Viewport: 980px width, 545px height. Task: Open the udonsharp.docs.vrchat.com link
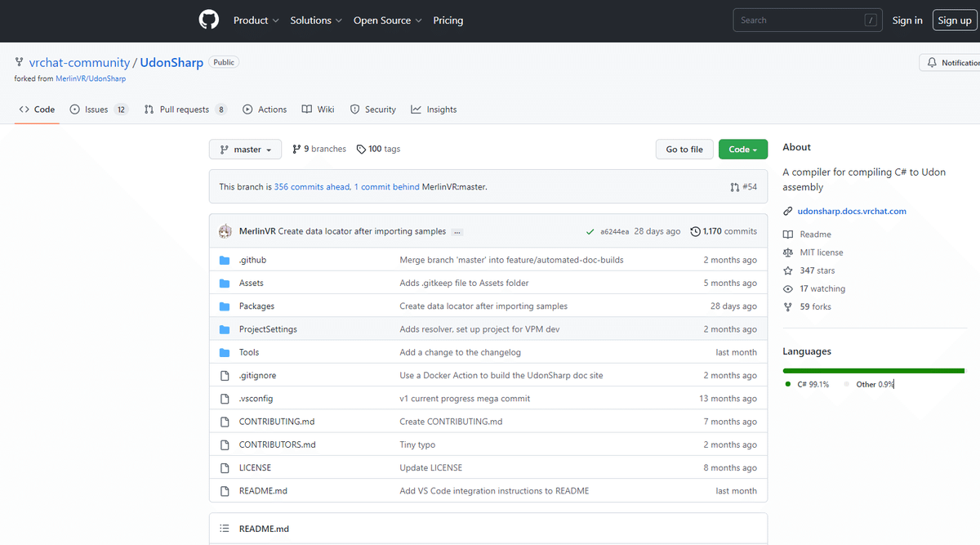pyautogui.click(x=852, y=211)
